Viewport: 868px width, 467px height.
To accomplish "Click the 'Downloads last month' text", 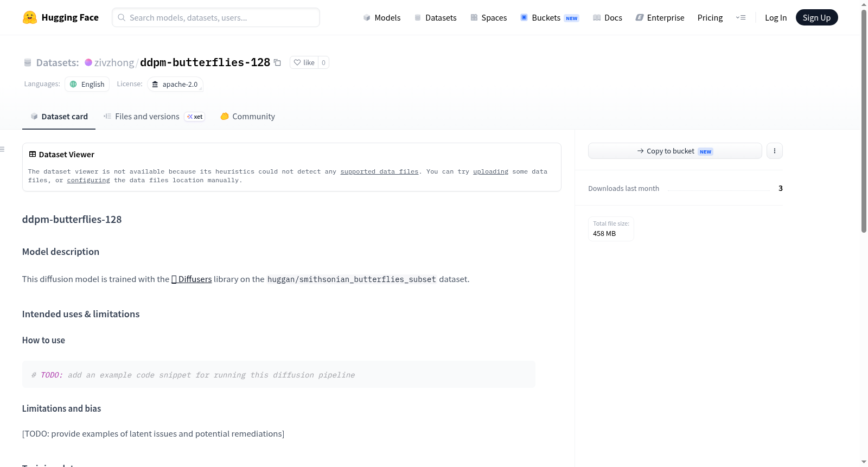I will [624, 188].
